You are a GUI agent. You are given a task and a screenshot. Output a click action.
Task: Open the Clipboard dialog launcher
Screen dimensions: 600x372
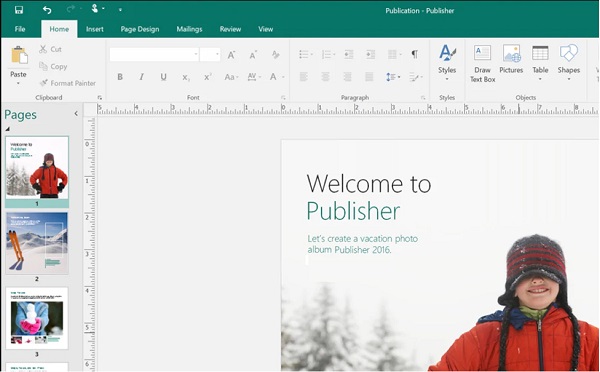(x=100, y=98)
